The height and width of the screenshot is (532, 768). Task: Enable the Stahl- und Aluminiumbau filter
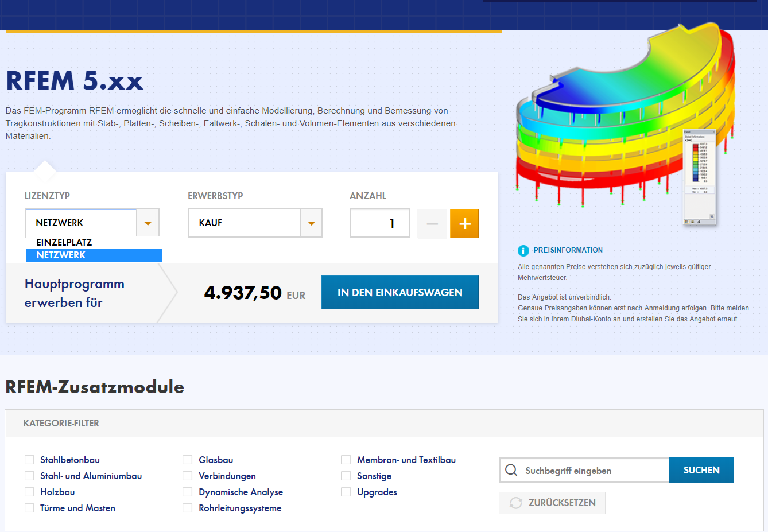[29, 476]
